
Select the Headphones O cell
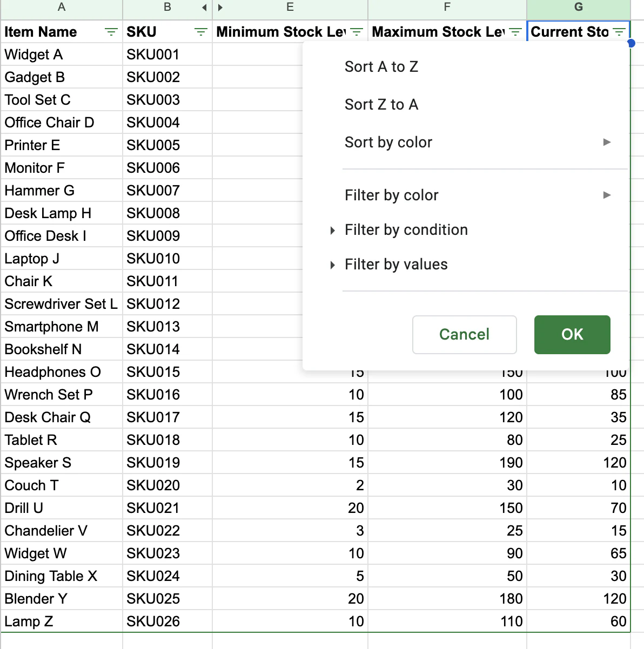[62, 372]
